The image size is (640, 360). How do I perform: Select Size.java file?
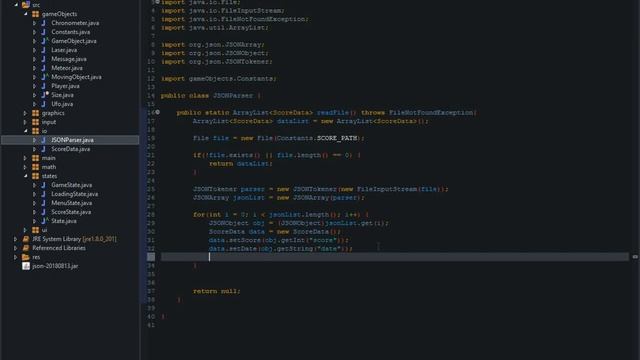[62, 95]
